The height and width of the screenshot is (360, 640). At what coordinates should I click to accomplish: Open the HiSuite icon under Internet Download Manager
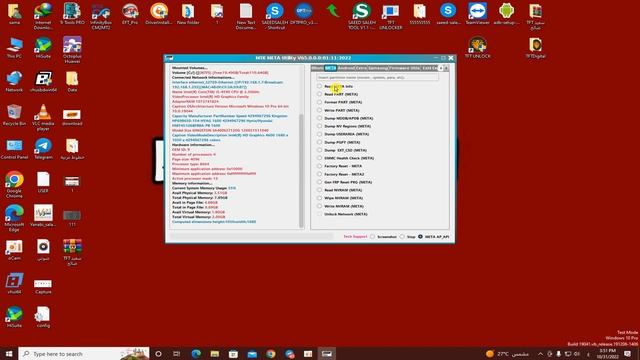coord(43,47)
